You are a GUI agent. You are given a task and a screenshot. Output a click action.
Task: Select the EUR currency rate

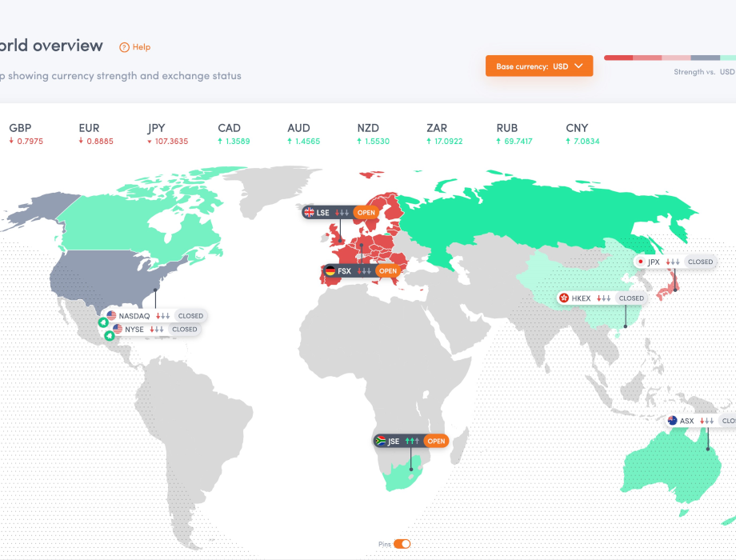(96, 134)
